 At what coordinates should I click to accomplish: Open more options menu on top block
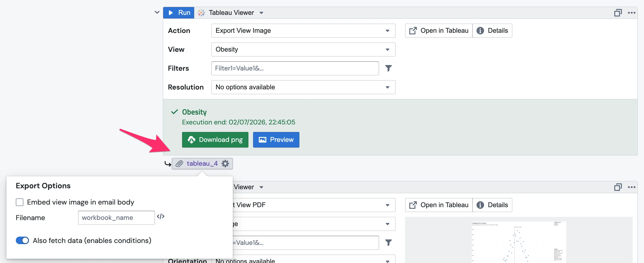coord(631,12)
